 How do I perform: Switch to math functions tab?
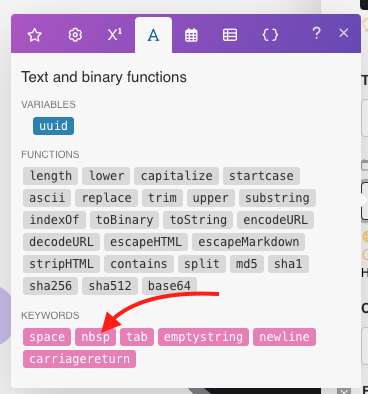click(x=114, y=35)
